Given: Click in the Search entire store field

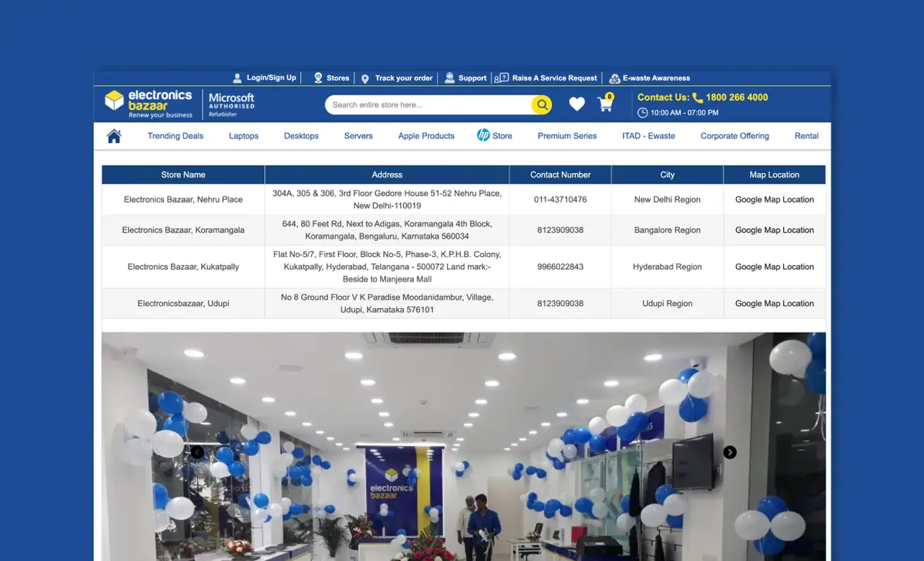Looking at the screenshot, I should coord(428,105).
